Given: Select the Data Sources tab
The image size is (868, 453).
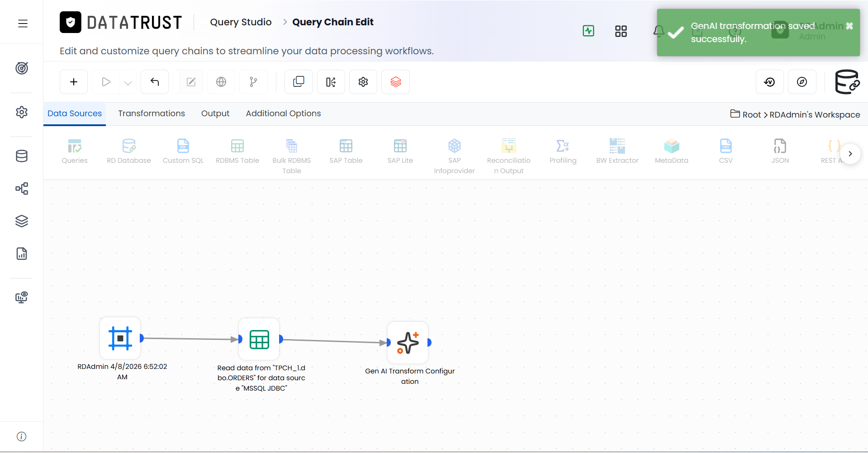Looking at the screenshot, I should (75, 113).
